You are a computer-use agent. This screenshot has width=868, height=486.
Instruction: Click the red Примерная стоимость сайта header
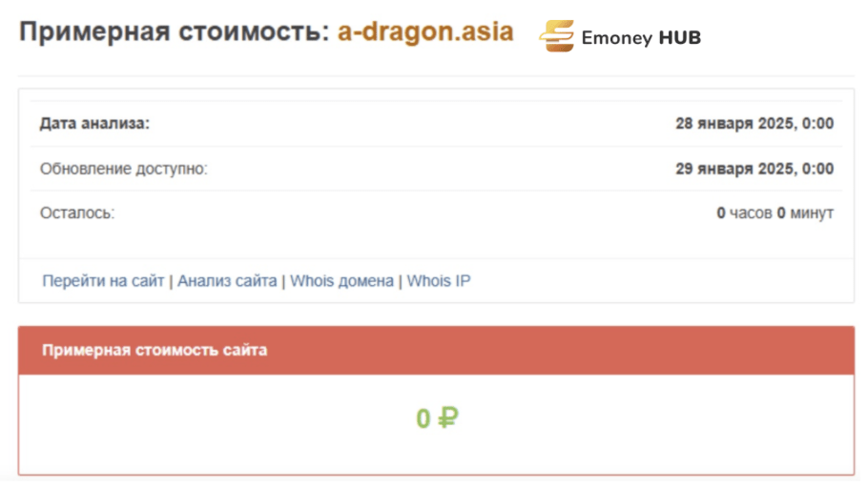pos(436,351)
